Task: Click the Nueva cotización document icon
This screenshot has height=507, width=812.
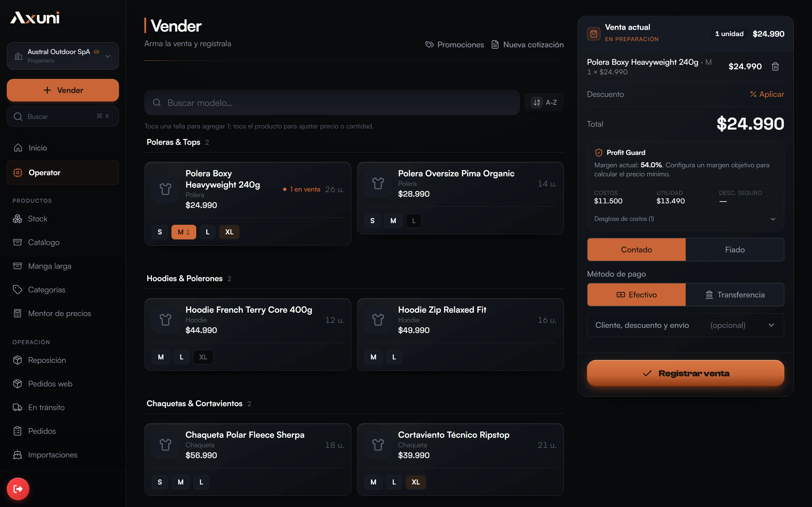Action: 495,45
